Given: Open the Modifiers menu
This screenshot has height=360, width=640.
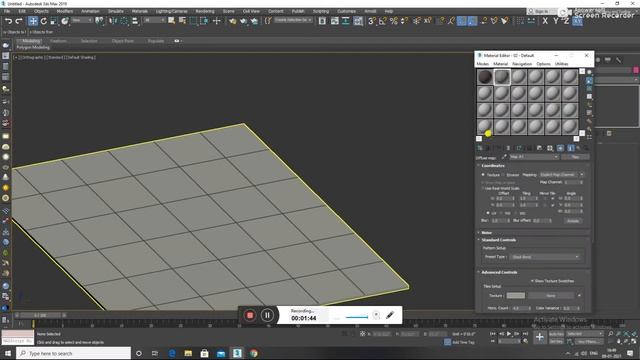Looking at the screenshot, I should point(64,11).
